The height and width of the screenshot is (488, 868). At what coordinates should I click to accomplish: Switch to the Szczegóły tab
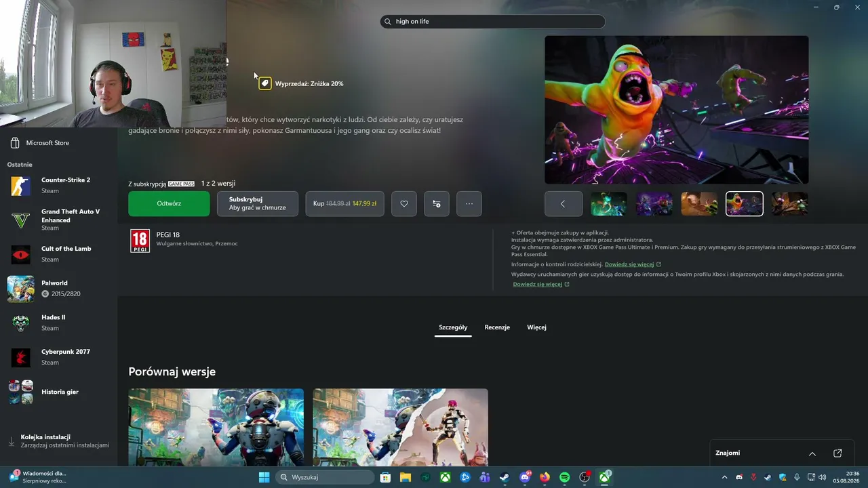click(453, 327)
